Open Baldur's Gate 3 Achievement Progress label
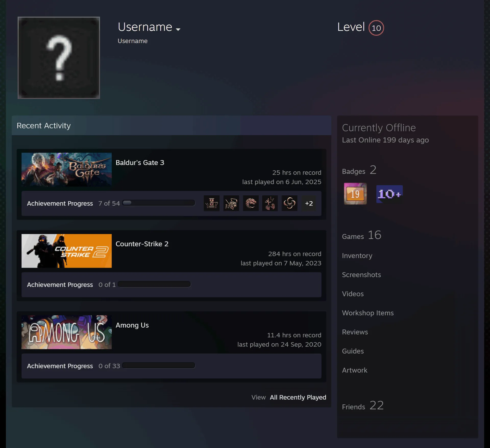The width and height of the screenshot is (490, 448). [60, 203]
